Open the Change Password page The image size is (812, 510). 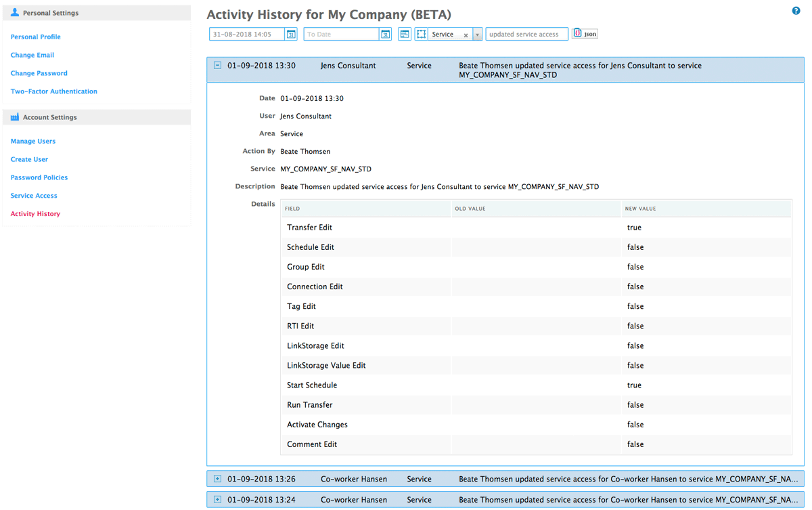click(39, 73)
